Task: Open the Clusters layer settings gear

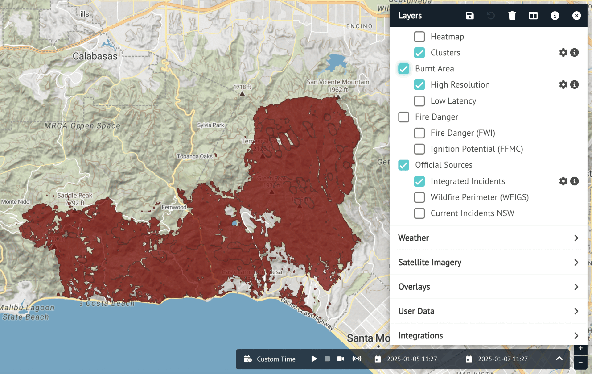Action: tap(563, 53)
